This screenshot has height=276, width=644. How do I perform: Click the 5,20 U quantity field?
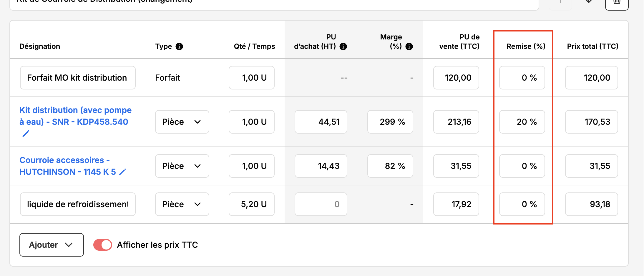tap(252, 204)
